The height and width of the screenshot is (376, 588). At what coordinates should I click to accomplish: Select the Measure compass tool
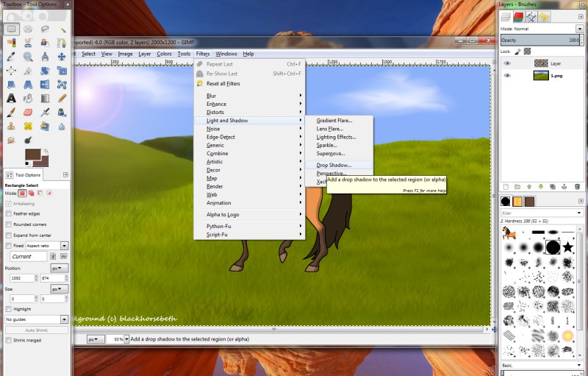click(45, 57)
